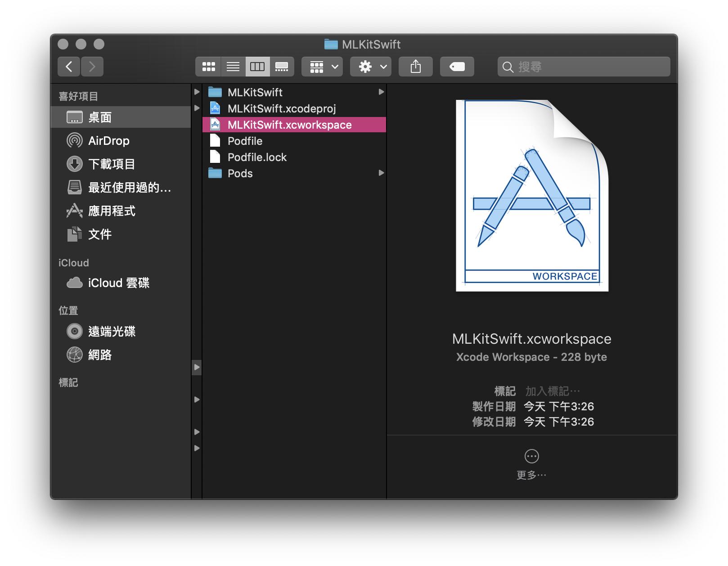Switch to column view
This screenshot has height=566, width=728.
coord(257,67)
